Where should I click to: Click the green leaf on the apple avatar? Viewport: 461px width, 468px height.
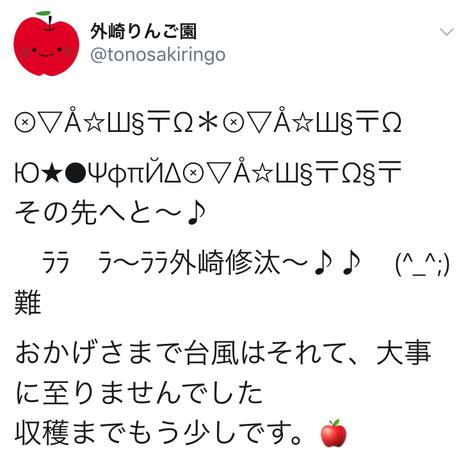(43, 13)
